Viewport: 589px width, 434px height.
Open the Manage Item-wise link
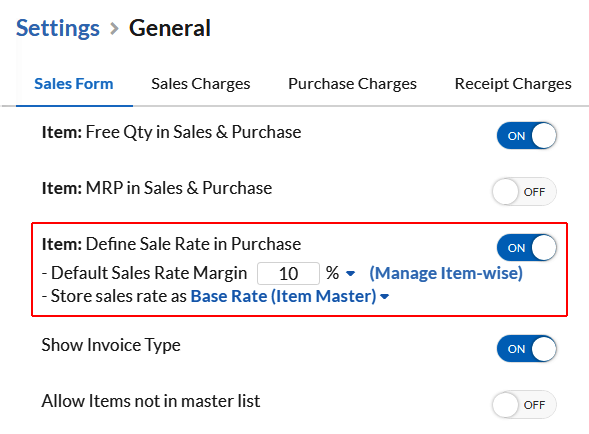pyautogui.click(x=446, y=273)
